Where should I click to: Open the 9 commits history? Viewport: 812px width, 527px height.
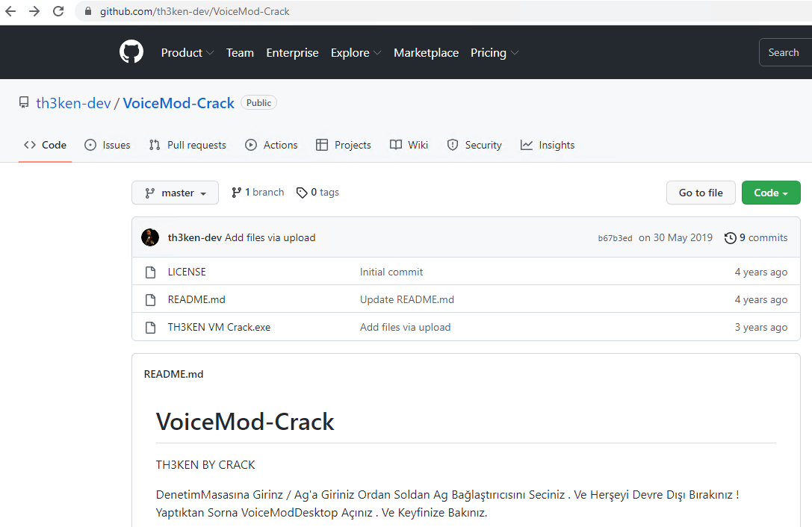[755, 237]
